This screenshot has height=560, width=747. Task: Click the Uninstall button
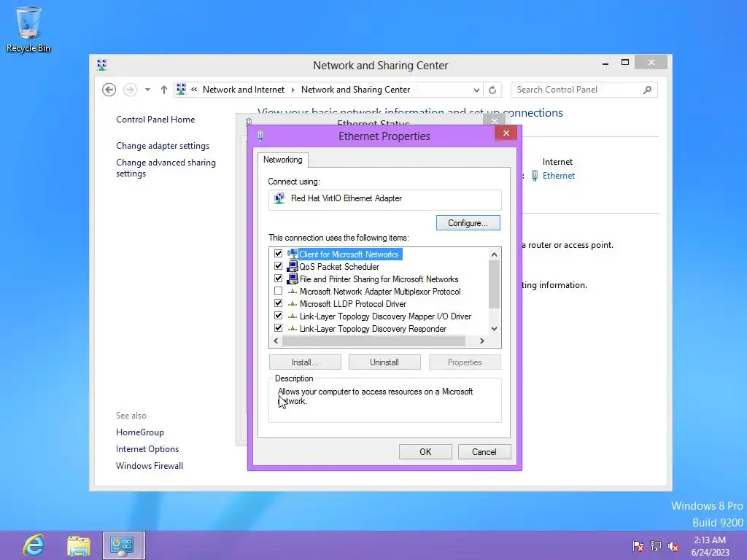pyautogui.click(x=384, y=362)
